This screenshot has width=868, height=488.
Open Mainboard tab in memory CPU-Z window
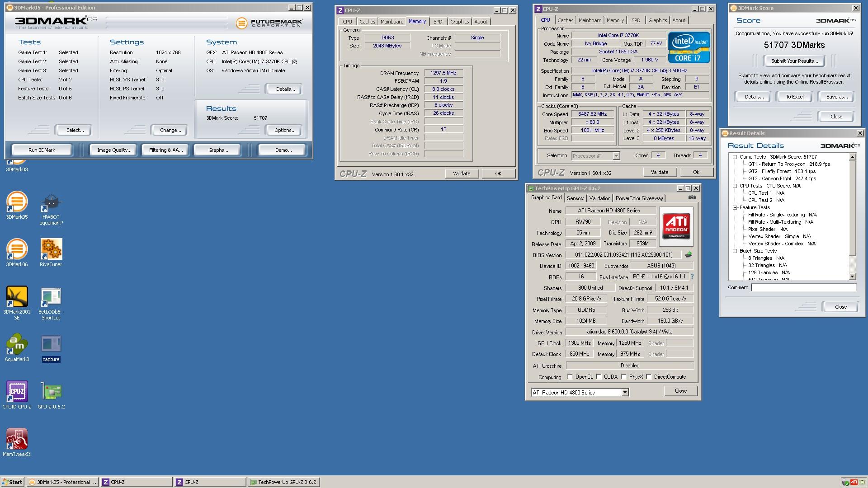pyautogui.click(x=392, y=22)
